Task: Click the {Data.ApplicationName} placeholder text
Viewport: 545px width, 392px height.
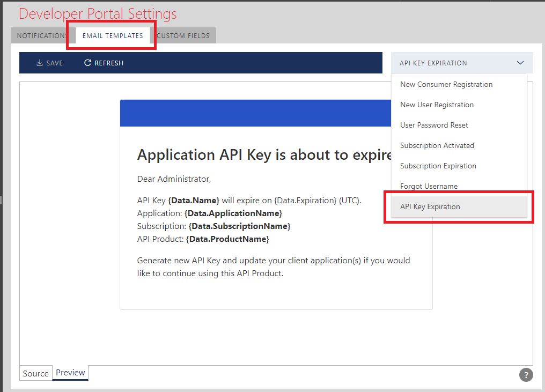Action: coord(233,213)
